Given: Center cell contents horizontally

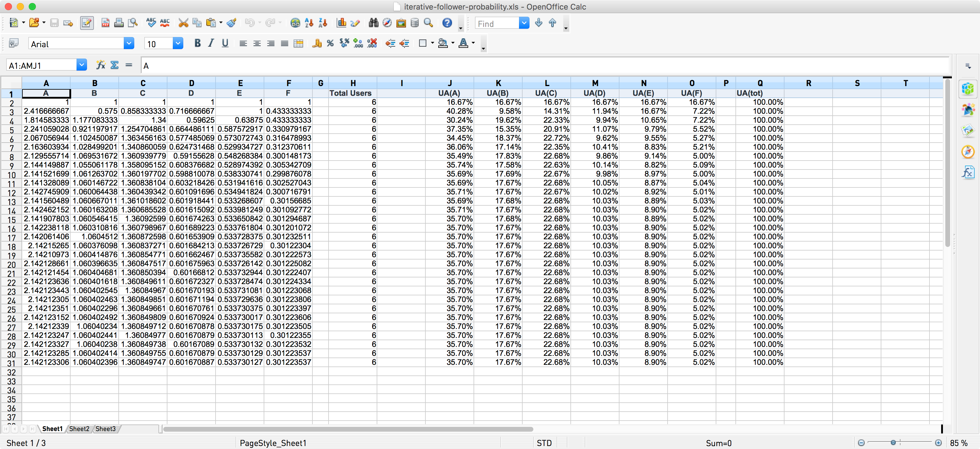Looking at the screenshot, I should pos(257,43).
